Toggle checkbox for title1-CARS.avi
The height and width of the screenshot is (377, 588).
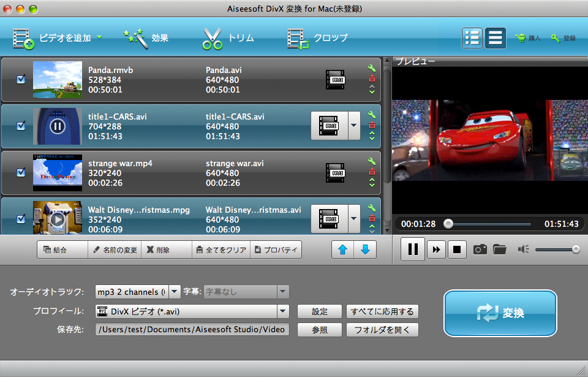click(21, 126)
